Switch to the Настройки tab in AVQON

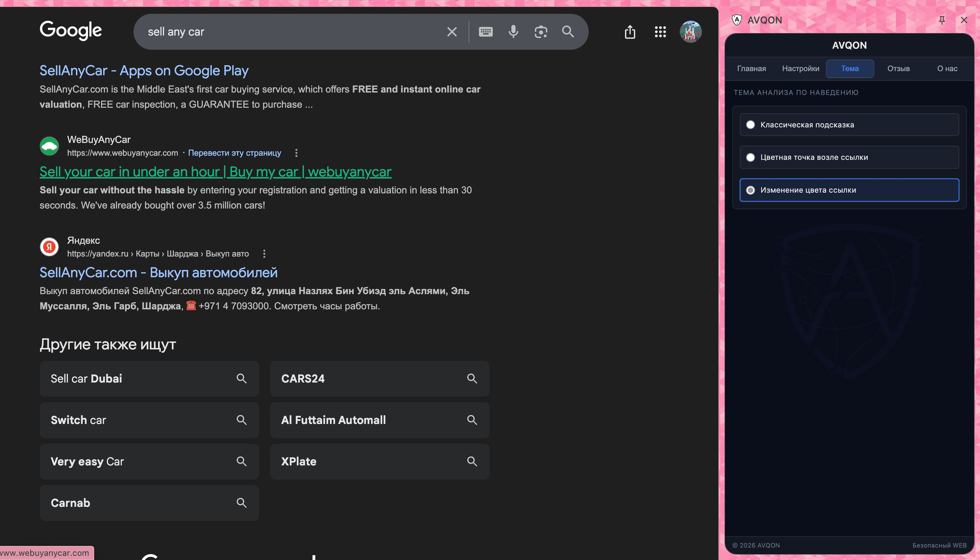click(x=801, y=68)
